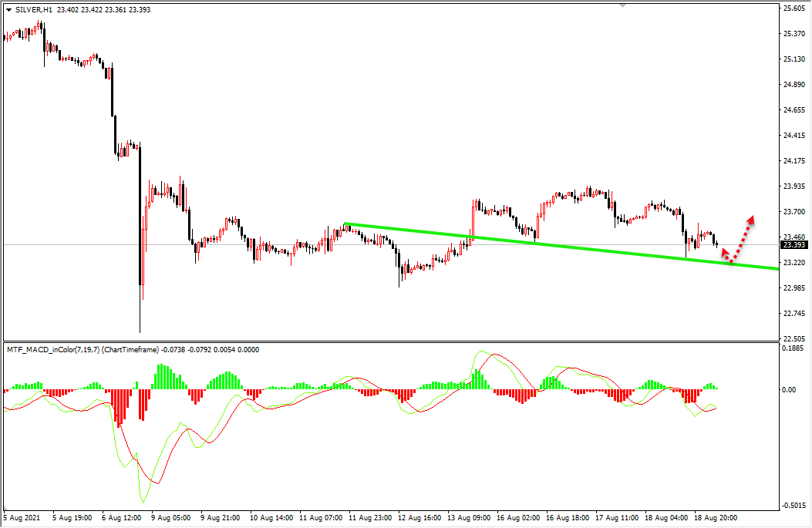Open the dropdown triangle beside SILVER,H1
Image resolution: width=812 pixels, height=528 pixels.
pyautogui.click(x=8, y=10)
